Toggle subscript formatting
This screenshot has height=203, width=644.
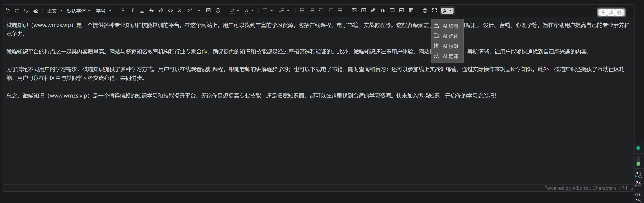coord(180,11)
